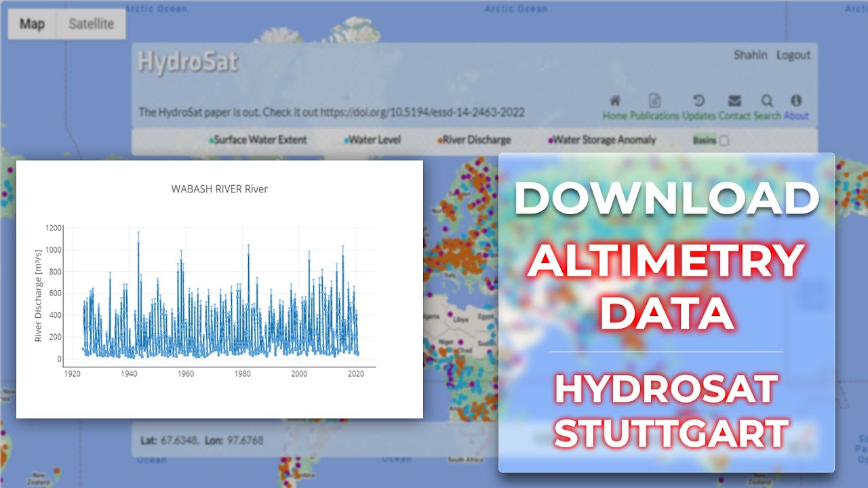
Task: Switch to Satellite view
Action: (x=91, y=24)
